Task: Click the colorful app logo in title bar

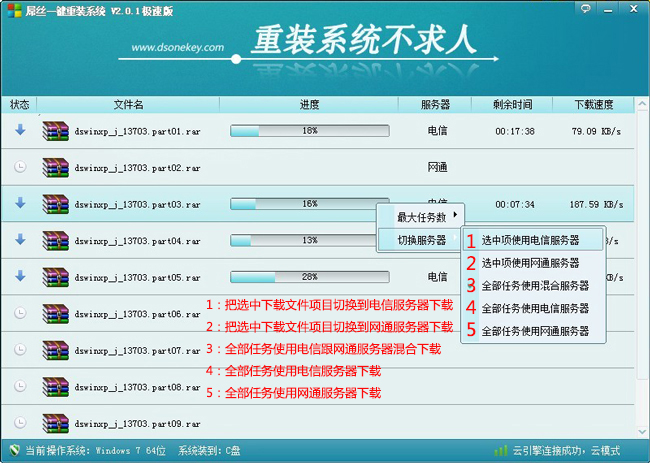Action: tap(15, 11)
